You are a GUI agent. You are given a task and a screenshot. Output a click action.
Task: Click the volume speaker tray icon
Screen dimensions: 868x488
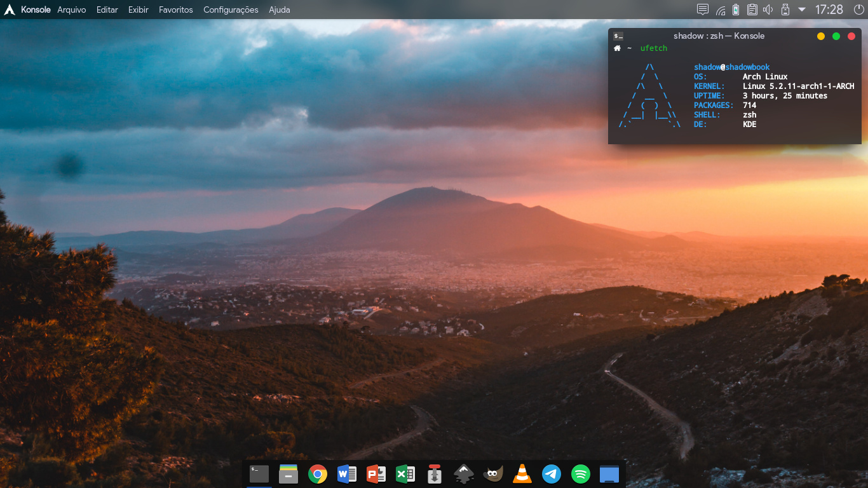pyautogui.click(x=768, y=10)
